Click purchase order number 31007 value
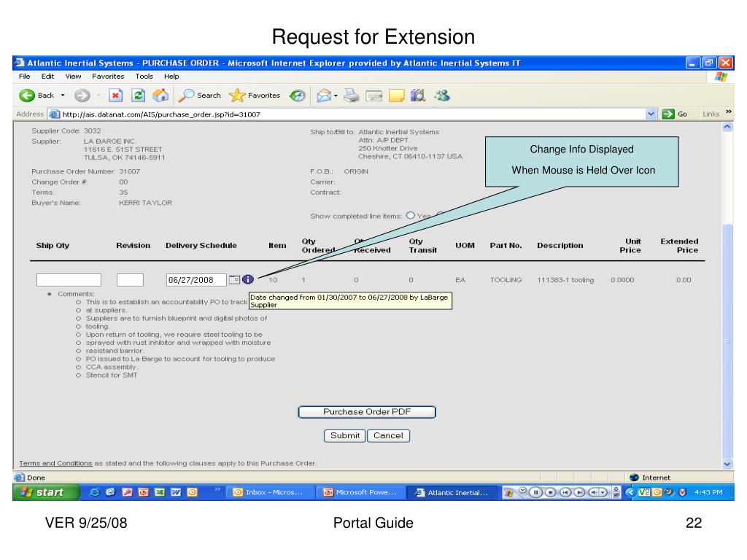747x560 pixels. 130,171
